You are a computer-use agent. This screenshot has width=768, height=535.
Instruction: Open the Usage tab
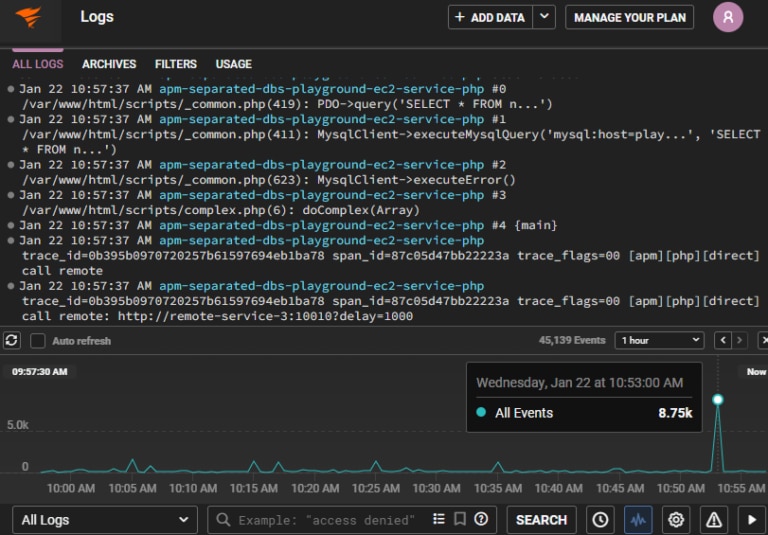click(x=234, y=64)
